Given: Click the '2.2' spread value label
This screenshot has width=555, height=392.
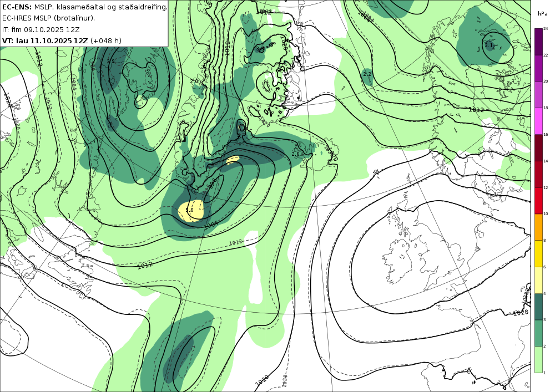Looking at the screenshot, I should click(x=367, y=74).
